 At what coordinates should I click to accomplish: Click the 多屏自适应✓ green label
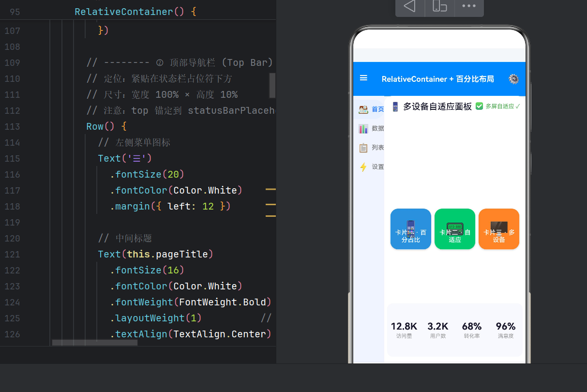pos(503,106)
